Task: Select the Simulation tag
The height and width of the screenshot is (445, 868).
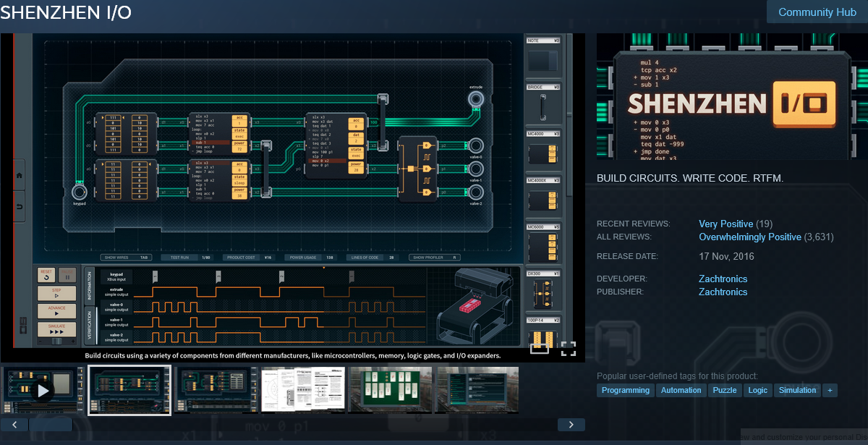Action: point(797,391)
